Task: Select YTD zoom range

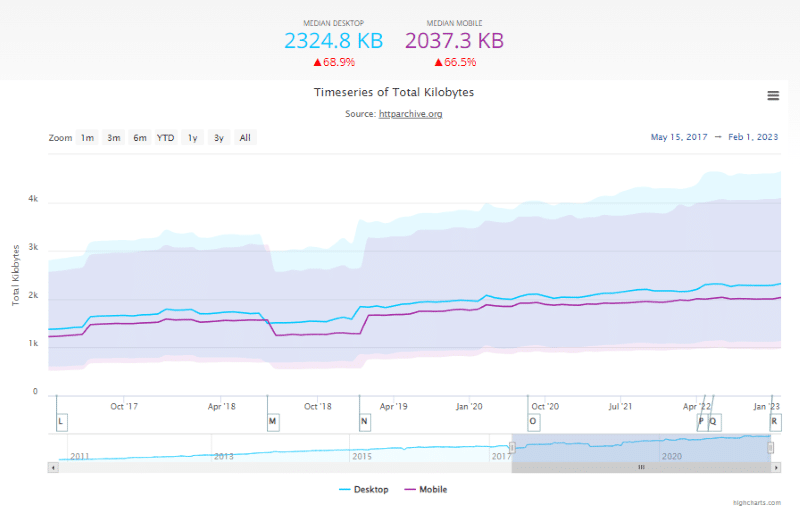Action: 166,138
